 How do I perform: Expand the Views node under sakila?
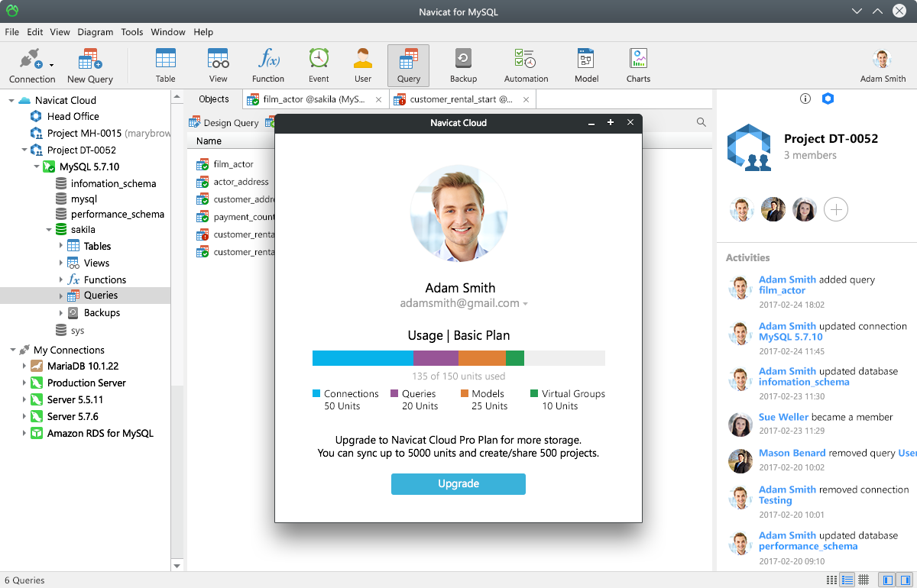click(61, 263)
